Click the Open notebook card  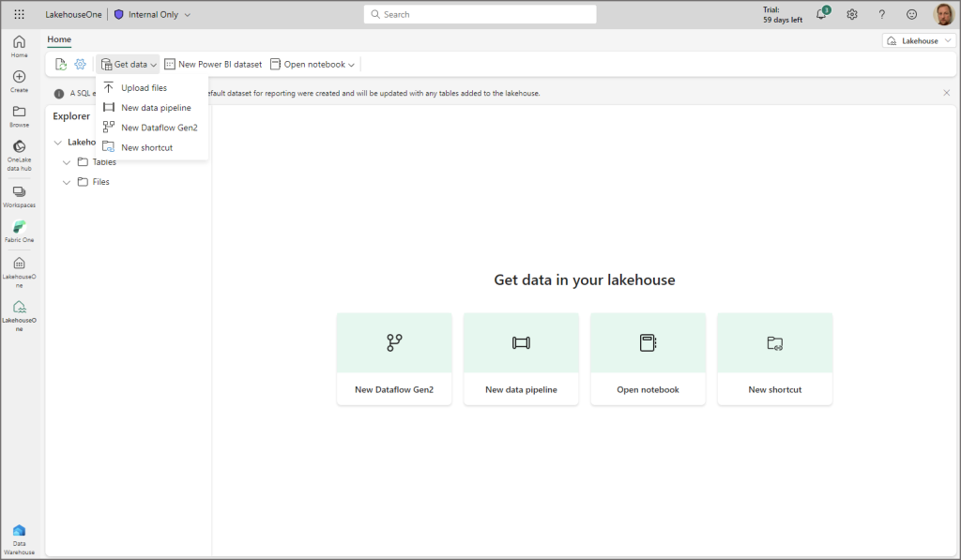pos(648,359)
